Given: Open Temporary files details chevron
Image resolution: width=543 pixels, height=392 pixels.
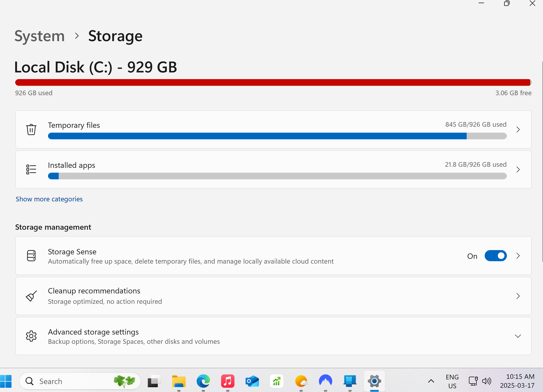Looking at the screenshot, I should [518, 129].
